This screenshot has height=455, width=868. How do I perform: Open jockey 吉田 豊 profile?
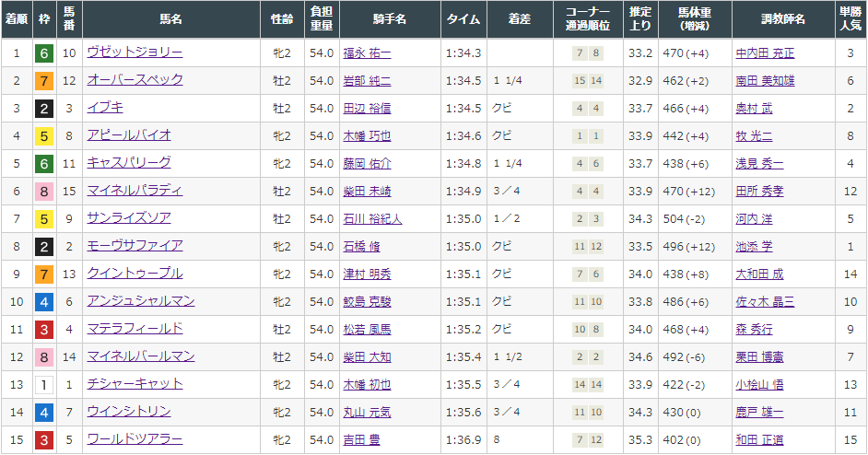(361, 440)
